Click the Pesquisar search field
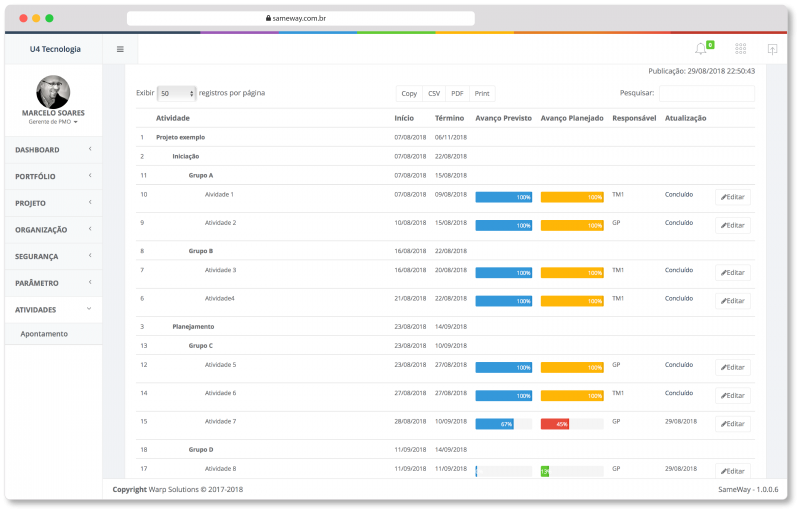The height and width of the screenshot is (512, 800). pyautogui.click(x=706, y=93)
